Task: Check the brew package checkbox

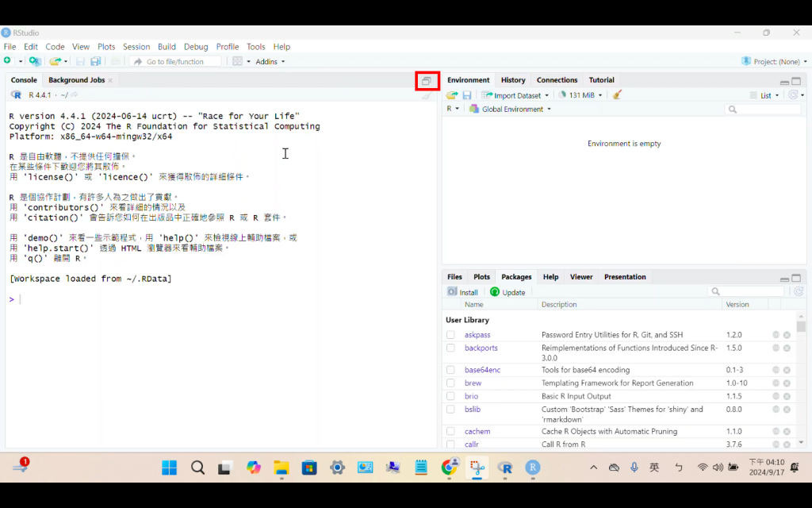Action: point(450,383)
